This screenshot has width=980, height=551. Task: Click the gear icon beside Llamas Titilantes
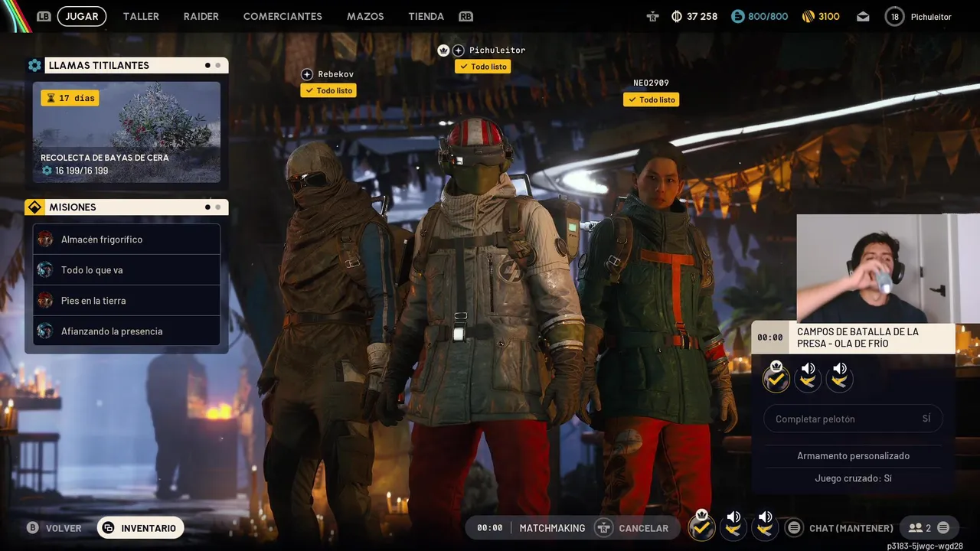(34, 66)
